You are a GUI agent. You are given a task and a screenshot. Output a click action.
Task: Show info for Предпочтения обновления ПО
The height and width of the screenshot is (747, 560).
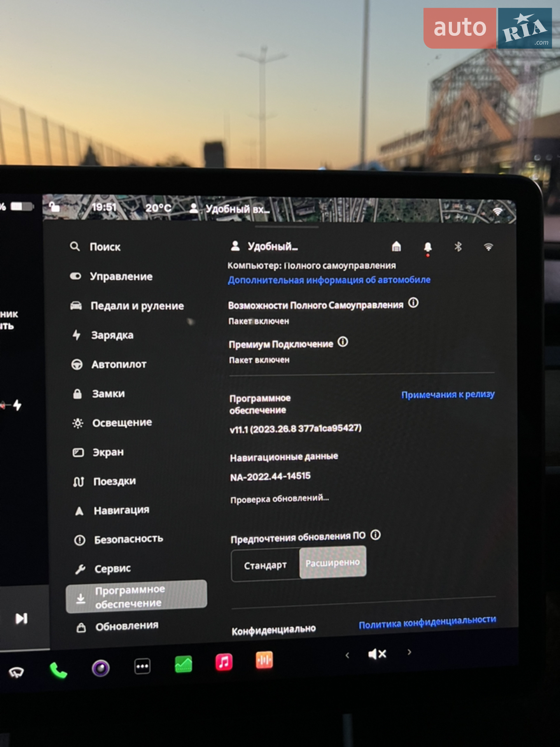[x=375, y=535]
